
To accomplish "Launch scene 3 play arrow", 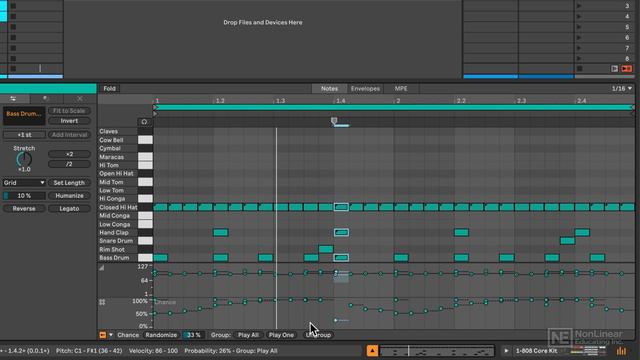I will (578, 6).
